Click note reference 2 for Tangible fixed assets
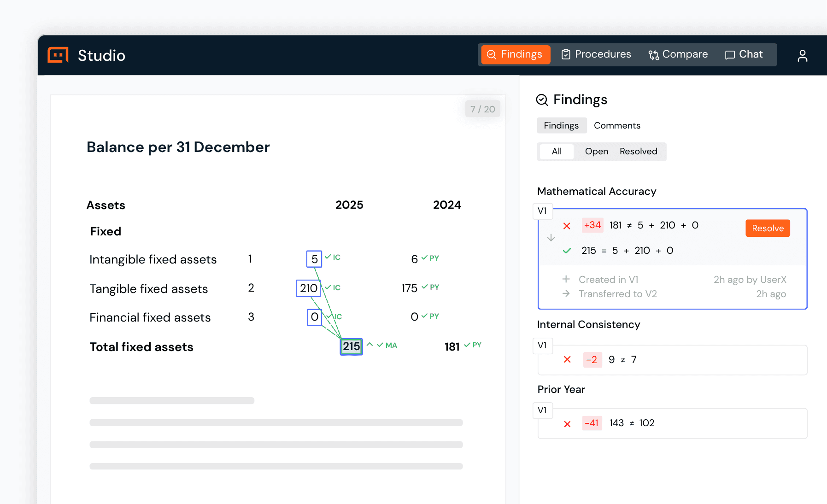827x504 pixels. click(251, 287)
